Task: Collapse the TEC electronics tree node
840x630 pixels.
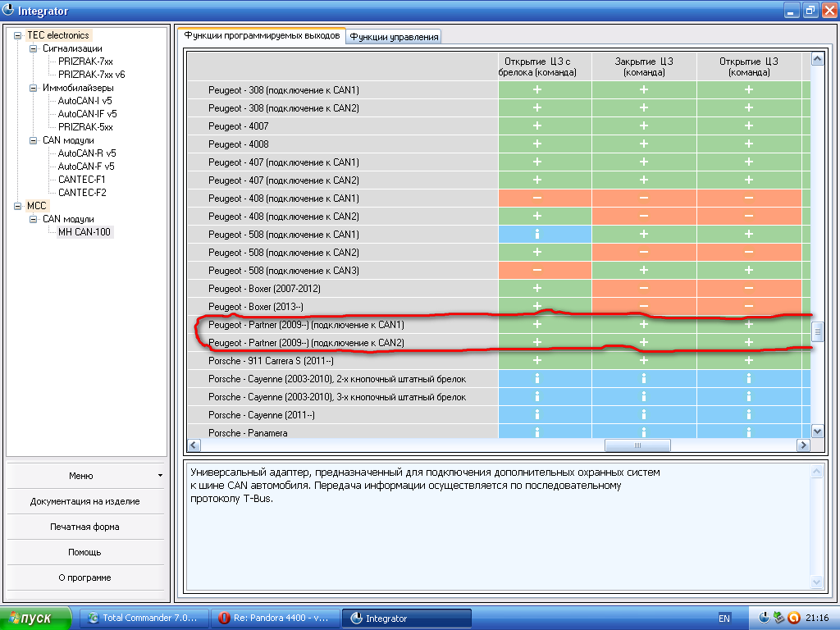Action: coord(18,35)
